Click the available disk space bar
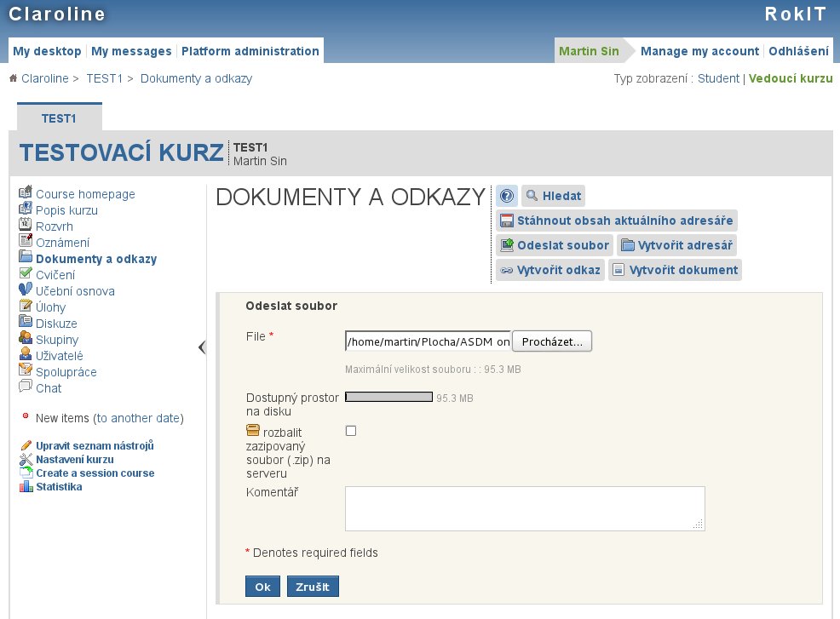The image size is (840, 619). point(389,397)
